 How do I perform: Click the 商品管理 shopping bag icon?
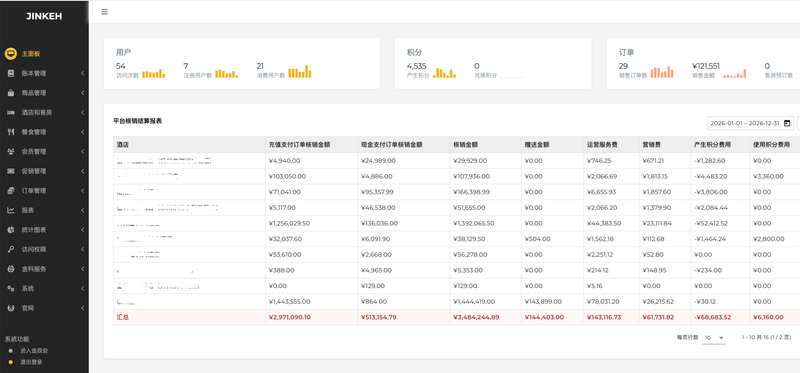coord(11,93)
